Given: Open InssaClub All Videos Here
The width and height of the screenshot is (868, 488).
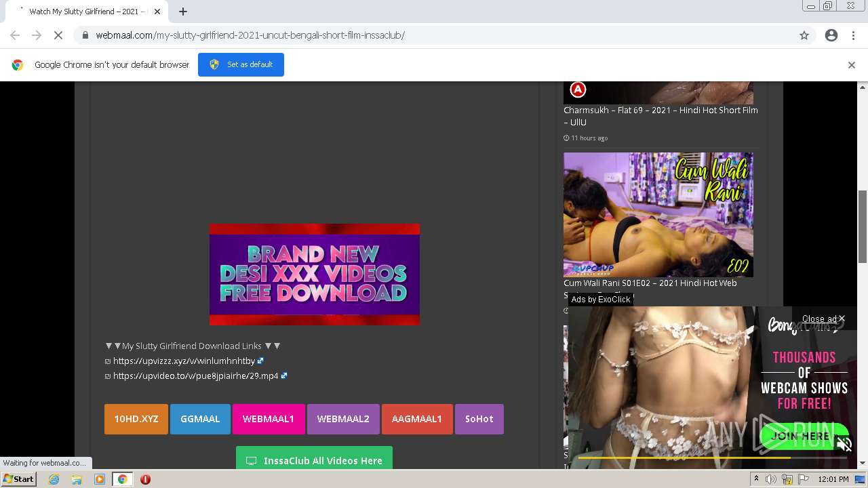Looking at the screenshot, I should 314,459.
